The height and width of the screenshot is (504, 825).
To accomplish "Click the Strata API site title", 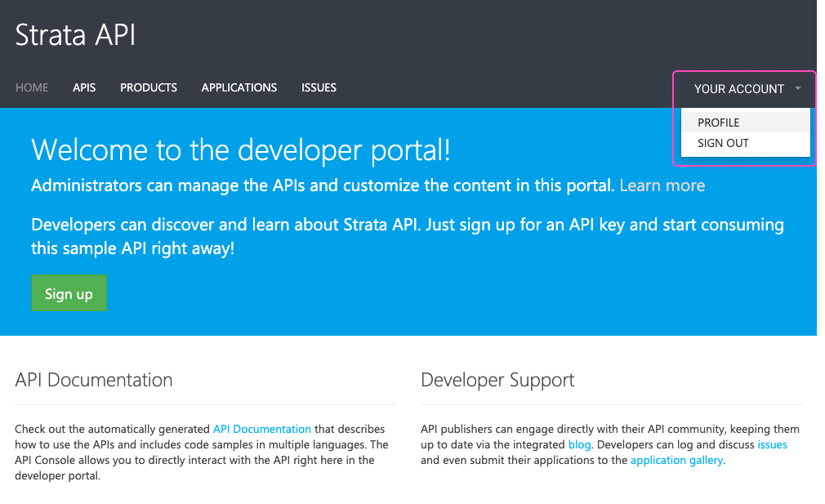I will click(74, 34).
